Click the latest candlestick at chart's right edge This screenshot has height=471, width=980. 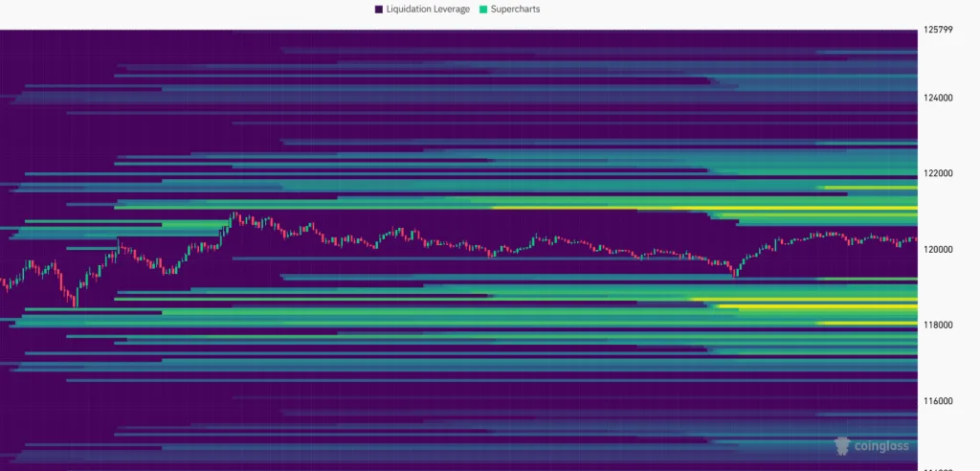click(914, 239)
